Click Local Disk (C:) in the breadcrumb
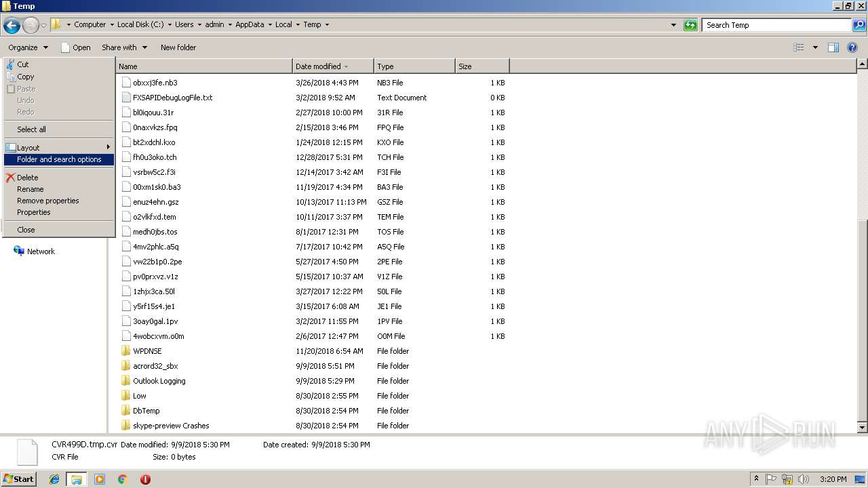868x488 pixels. coord(140,24)
